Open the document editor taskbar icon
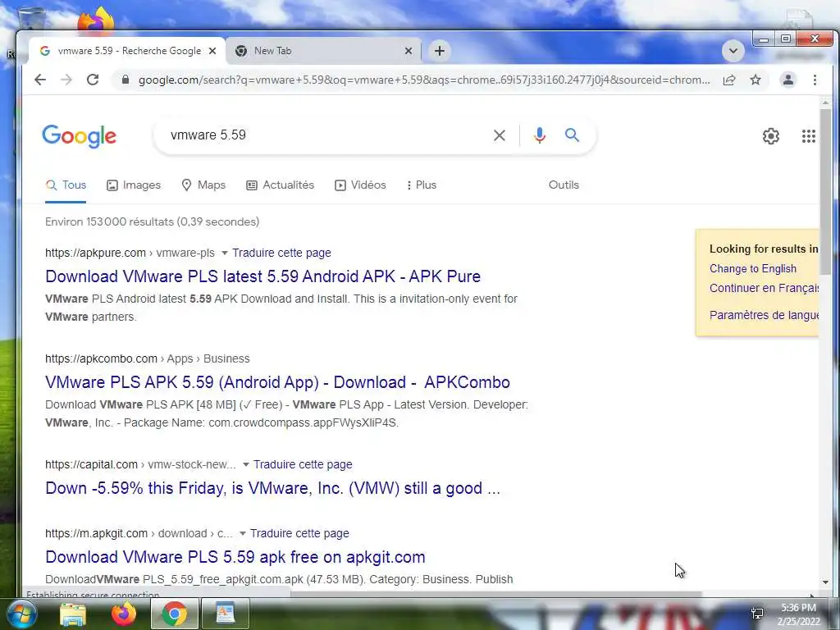This screenshot has height=630, width=840. (x=225, y=614)
